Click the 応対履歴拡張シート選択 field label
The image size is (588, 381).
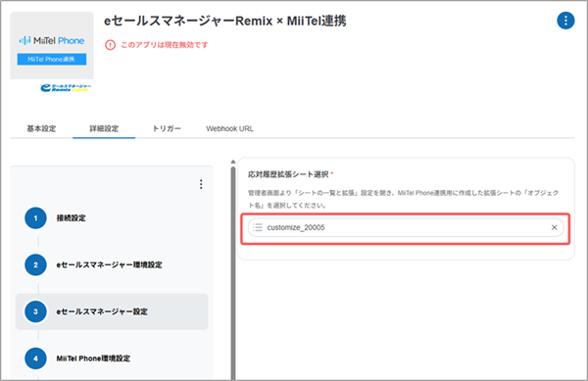tap(288, 174)
